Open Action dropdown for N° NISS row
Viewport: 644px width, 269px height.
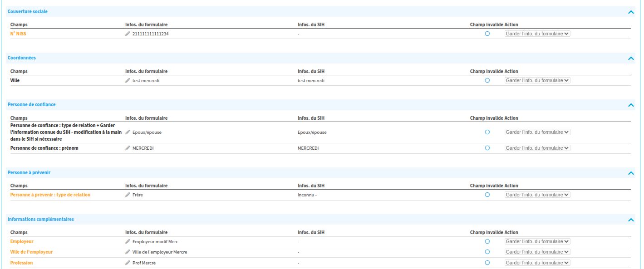tap(537, 34)
